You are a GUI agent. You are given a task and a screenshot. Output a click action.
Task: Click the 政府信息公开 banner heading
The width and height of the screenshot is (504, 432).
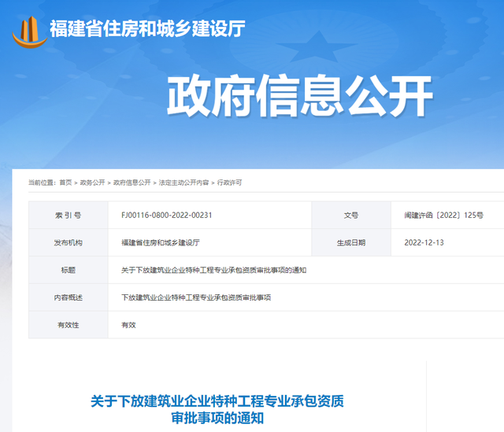tap(300, 98)
